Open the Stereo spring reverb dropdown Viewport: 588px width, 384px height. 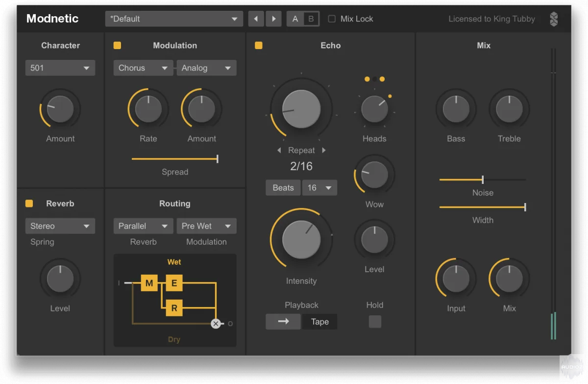point(60,226)
